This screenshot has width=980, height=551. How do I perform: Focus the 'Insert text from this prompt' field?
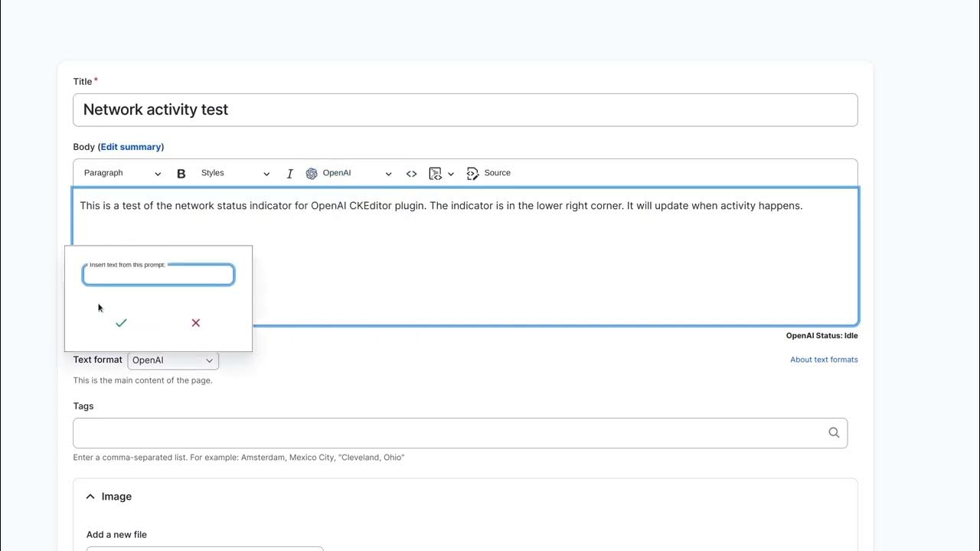tap(158, 275)
